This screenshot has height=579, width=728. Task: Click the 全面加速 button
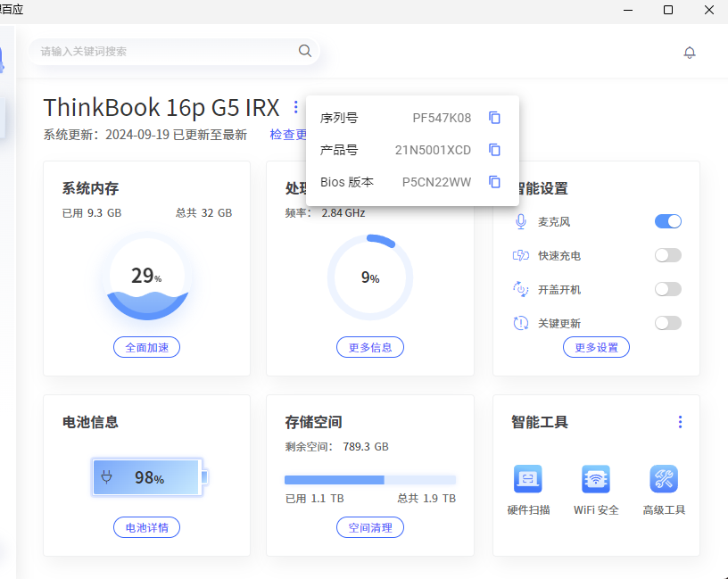click(146, 347)
